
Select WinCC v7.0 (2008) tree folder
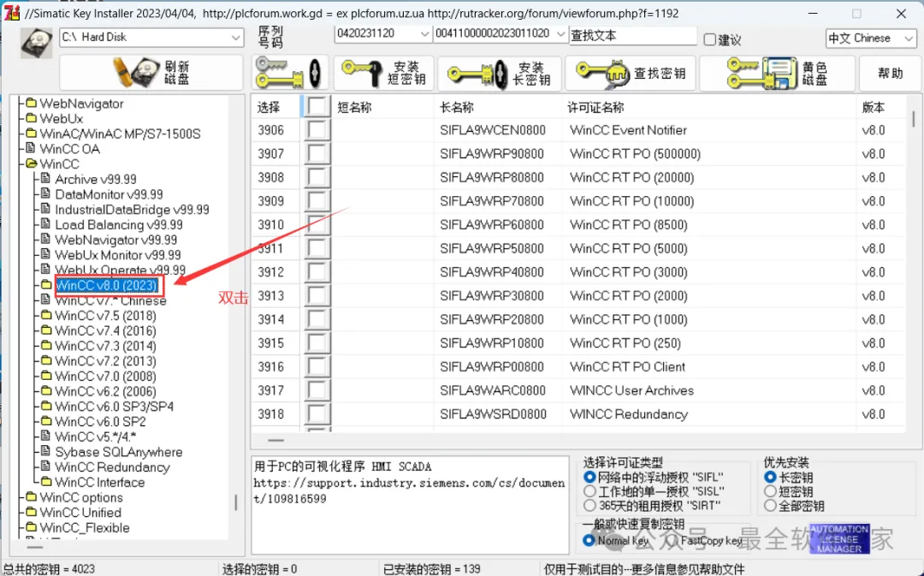(x=105, y=376)
